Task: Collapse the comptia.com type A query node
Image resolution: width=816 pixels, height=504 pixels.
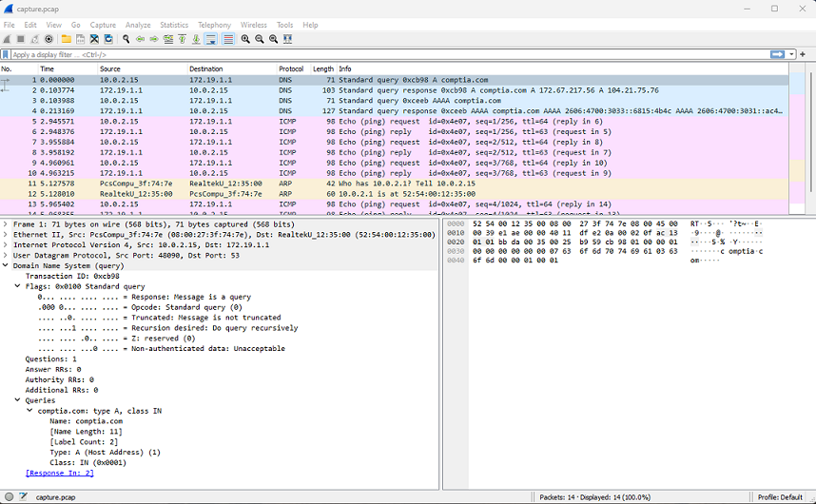Action: click(x=29, y=411)
